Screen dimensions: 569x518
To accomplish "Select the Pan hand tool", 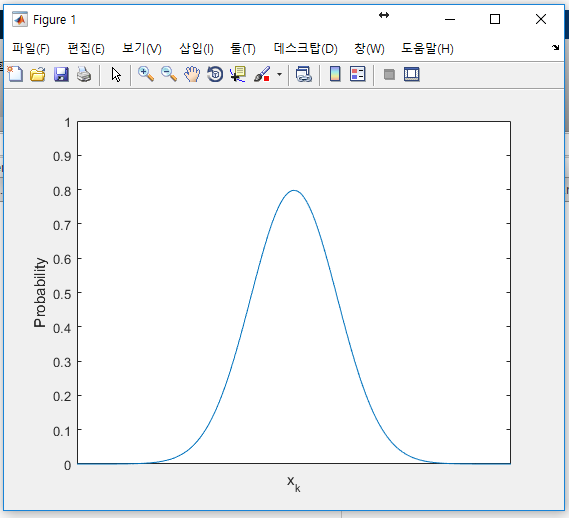I will coord(192,74).
